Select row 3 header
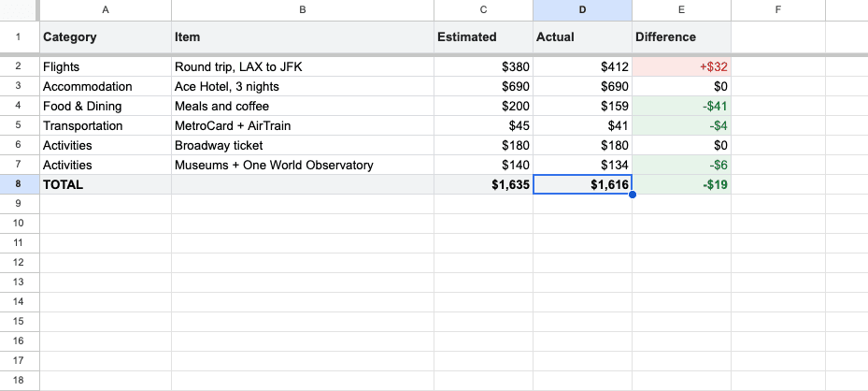Viewport: 868px width, 391px height. [20, 86]
